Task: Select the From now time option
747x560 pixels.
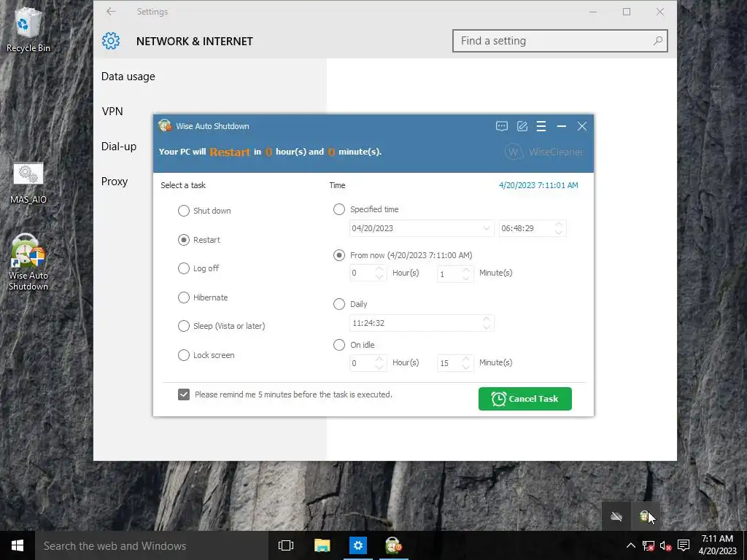Action: [403, 255]
